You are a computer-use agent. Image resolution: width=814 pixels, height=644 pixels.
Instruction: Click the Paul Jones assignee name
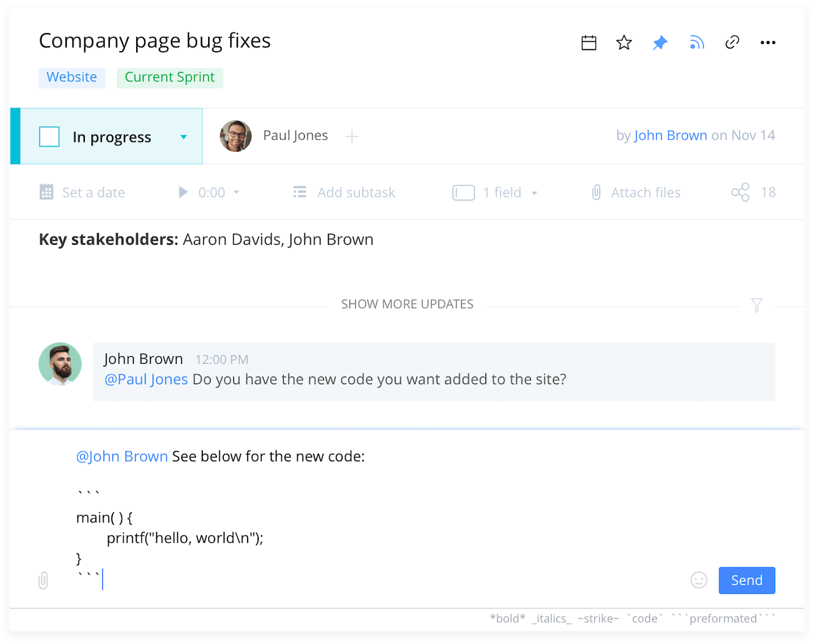coord(295,135)
